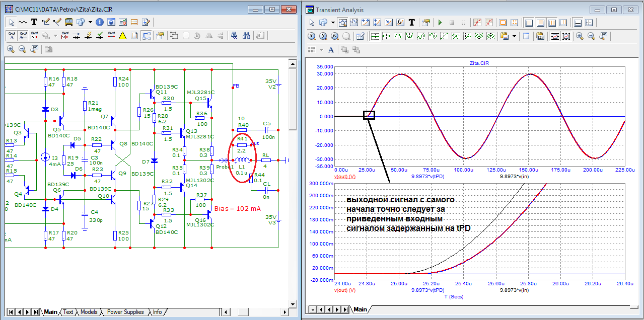Click the yellow triangle warning icon
This screenshot has width=644, height=320.
(x=122, y=36)
